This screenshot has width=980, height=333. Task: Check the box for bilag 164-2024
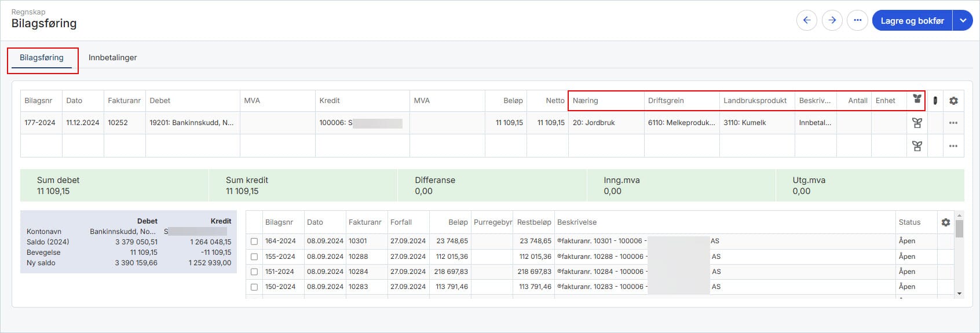point(254,241)
